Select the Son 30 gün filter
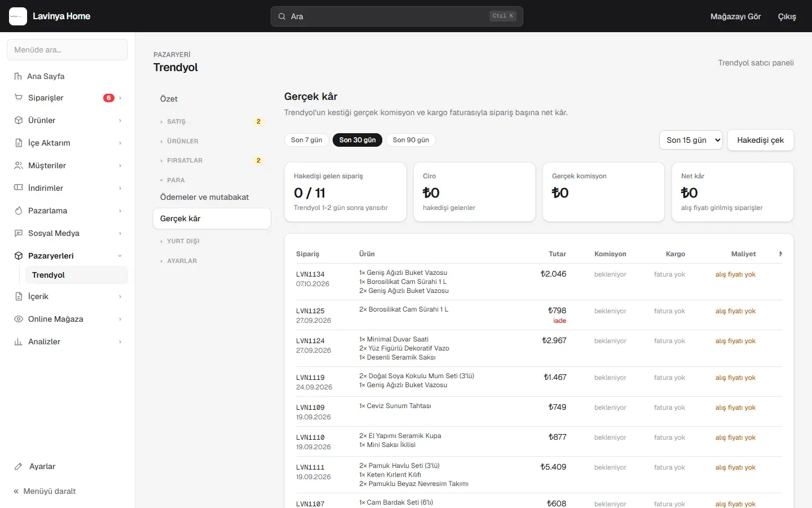The image size is (812, 508). tap(358, 140)
